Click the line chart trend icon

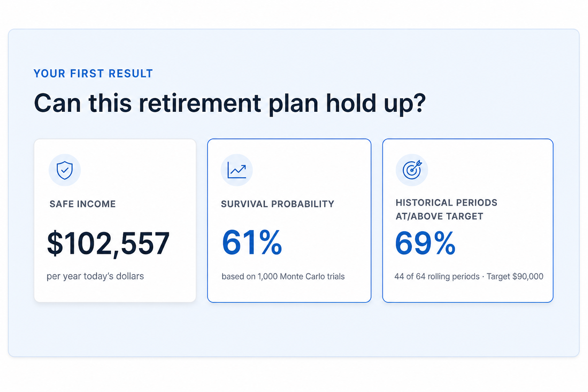coord(237,170)
